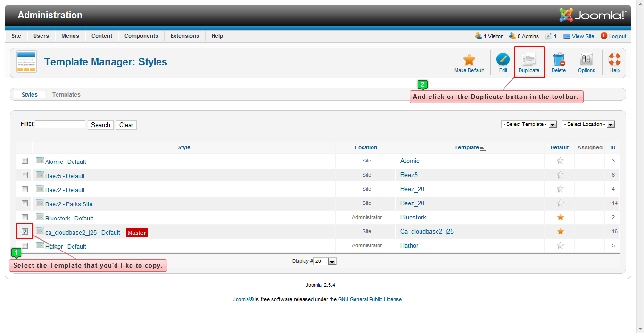644x333 pixels.
Task: Open the Components menu
Action: pos(141,36)
